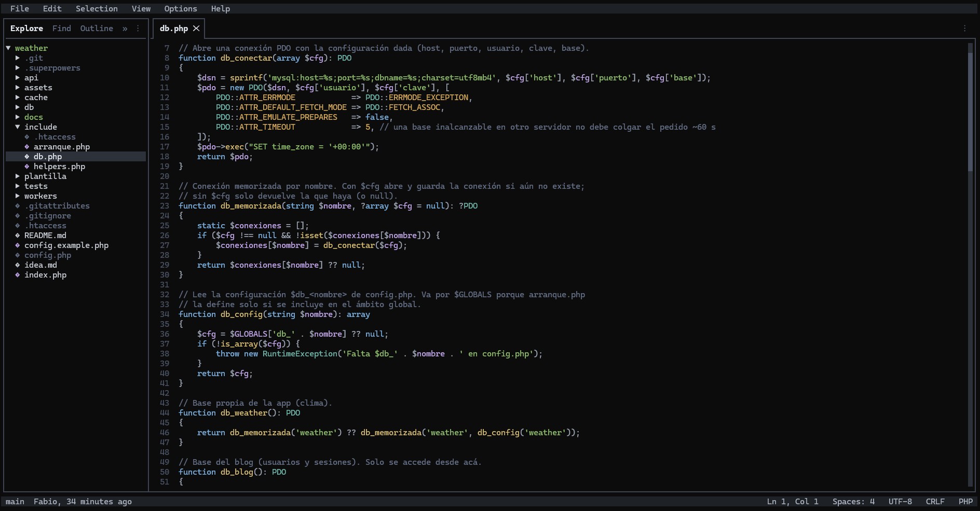
Task: Change line endings via CRLF
Action: pos(935,502)
